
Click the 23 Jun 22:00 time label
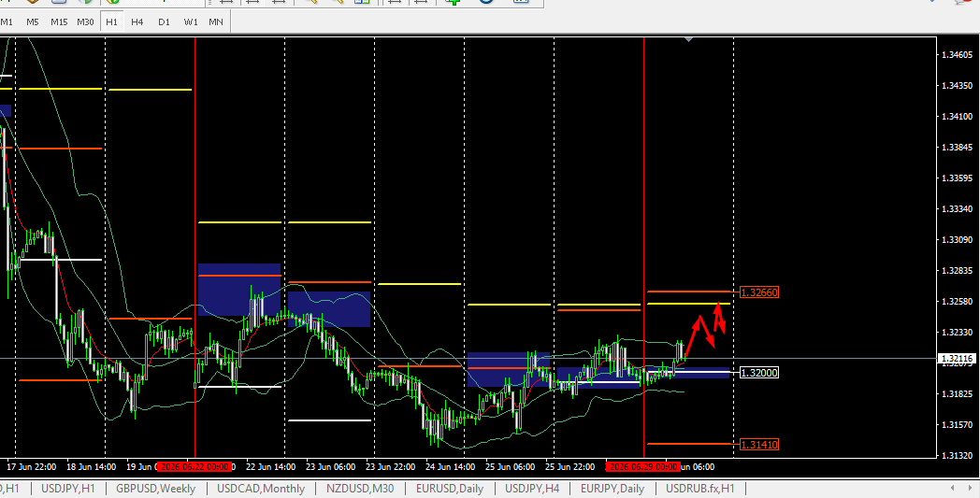pos(390,467)
